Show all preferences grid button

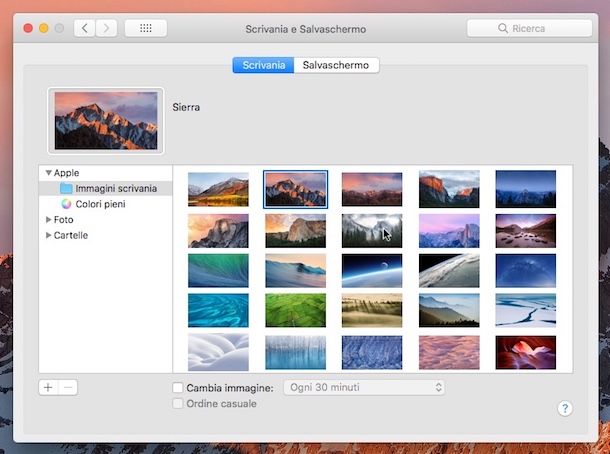[146, 28]
